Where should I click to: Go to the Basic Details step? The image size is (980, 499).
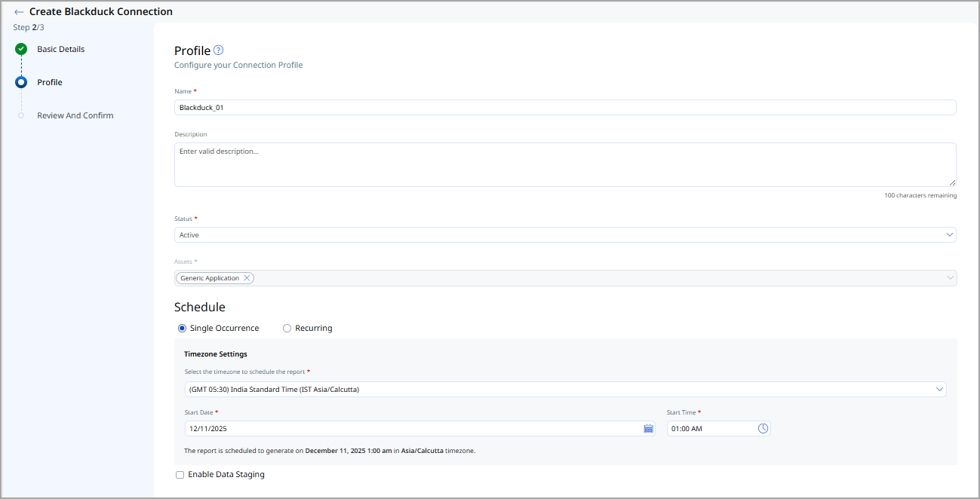tap(61, 49)
